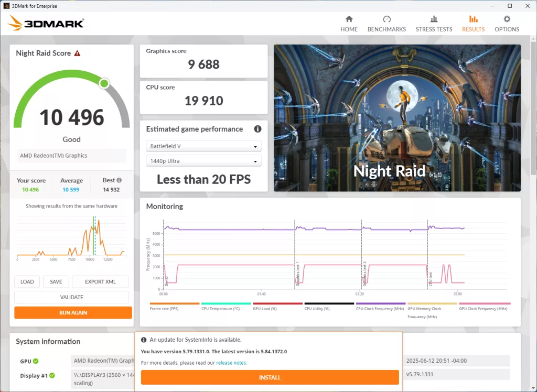
Task: Click the Graphics score value 9 688
Action: pyautogui.click(x=204, y=64)
